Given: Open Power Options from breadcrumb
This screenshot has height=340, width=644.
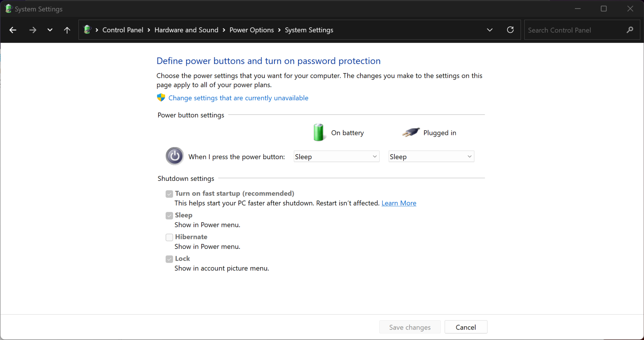Looking at the screenshot, I should (x=252, y=30).
